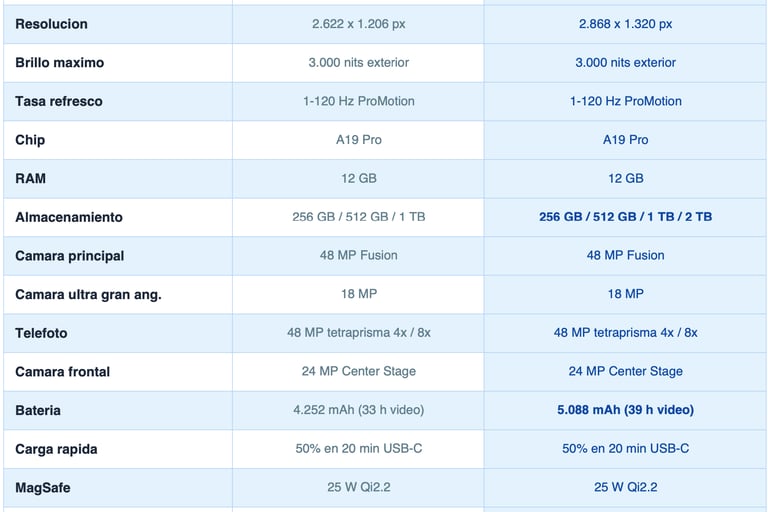Click the blue 48 MP tetraprisma cell
The width and height of the screenshot is (768, 512).
625,333
